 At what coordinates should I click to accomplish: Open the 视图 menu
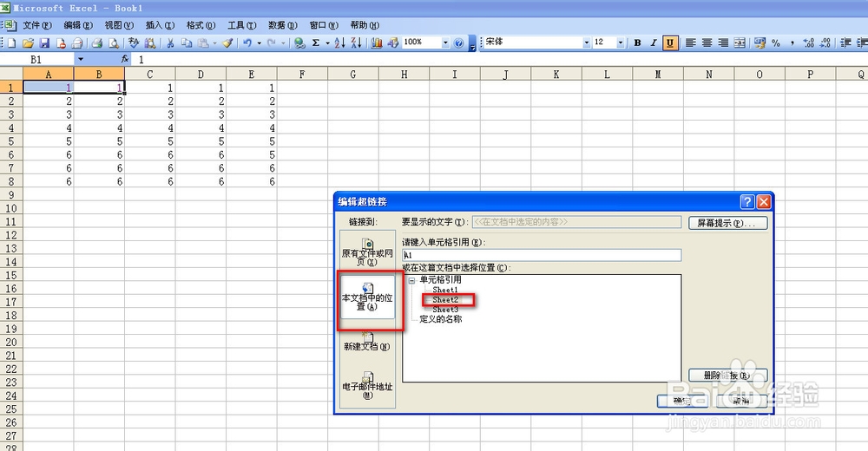119,25
